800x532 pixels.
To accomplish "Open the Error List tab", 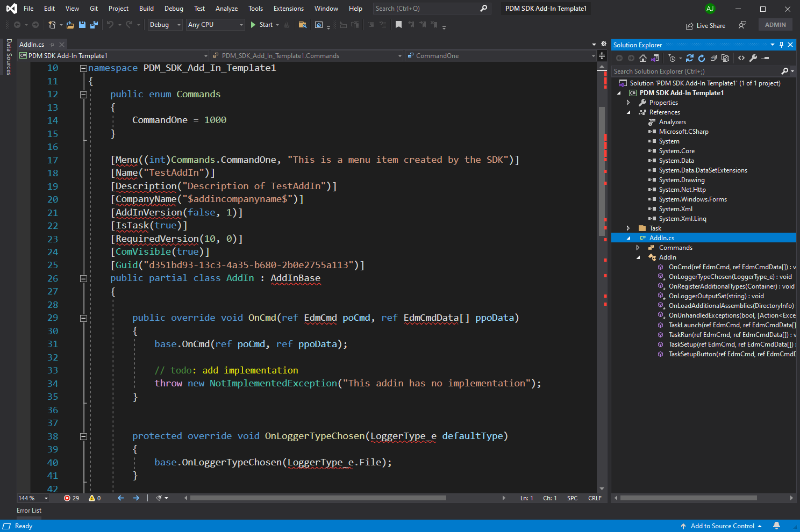I will point(29,511).
